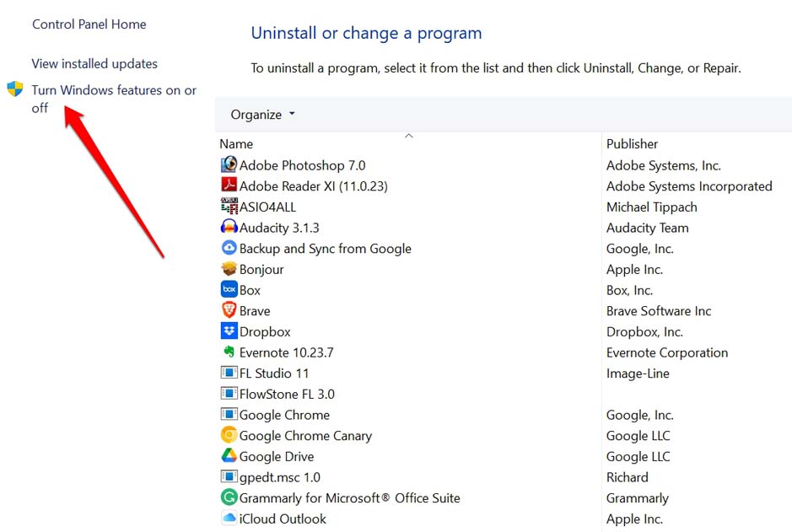Open Turn Windows features on or off

click(x=114, y=99)
